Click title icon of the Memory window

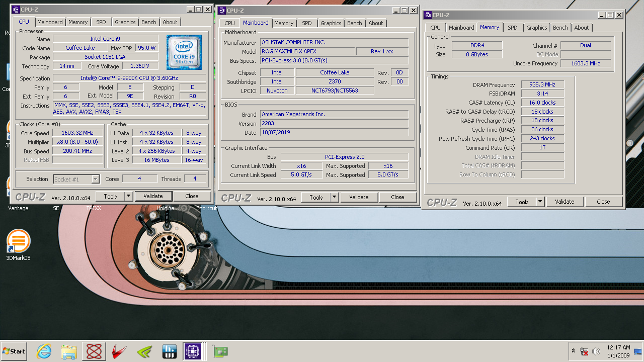click(x=428, y=15)
